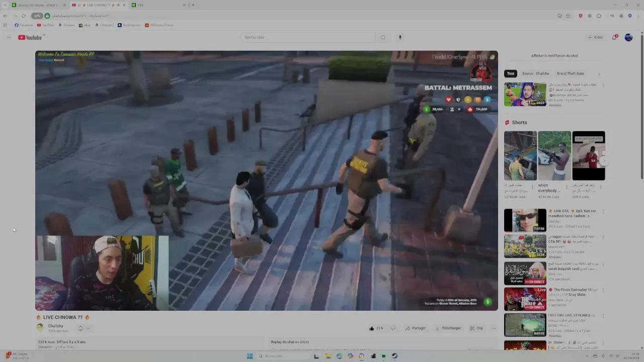
Task: Toggle the channel notification bell
Action: coord(80,328)
